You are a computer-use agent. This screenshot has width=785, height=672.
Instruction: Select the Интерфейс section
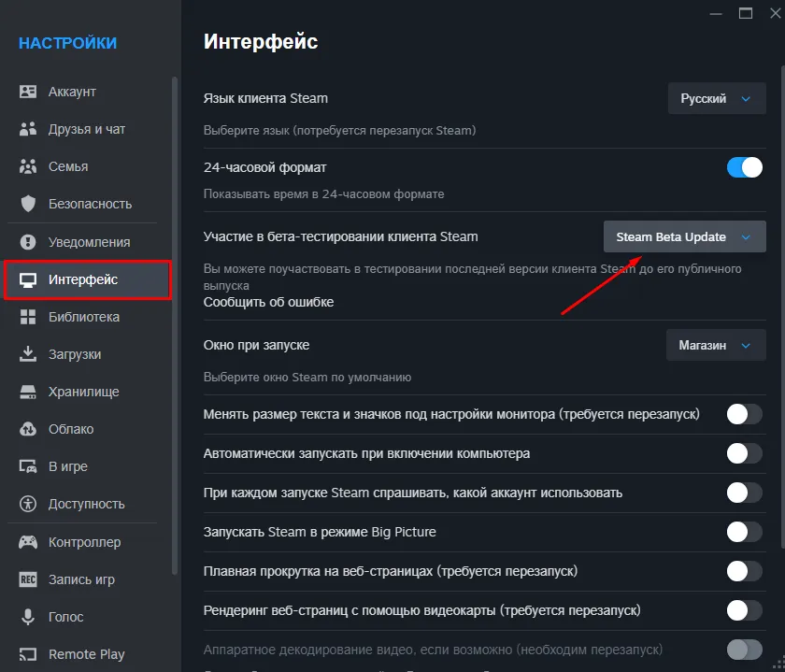[88, 279]
